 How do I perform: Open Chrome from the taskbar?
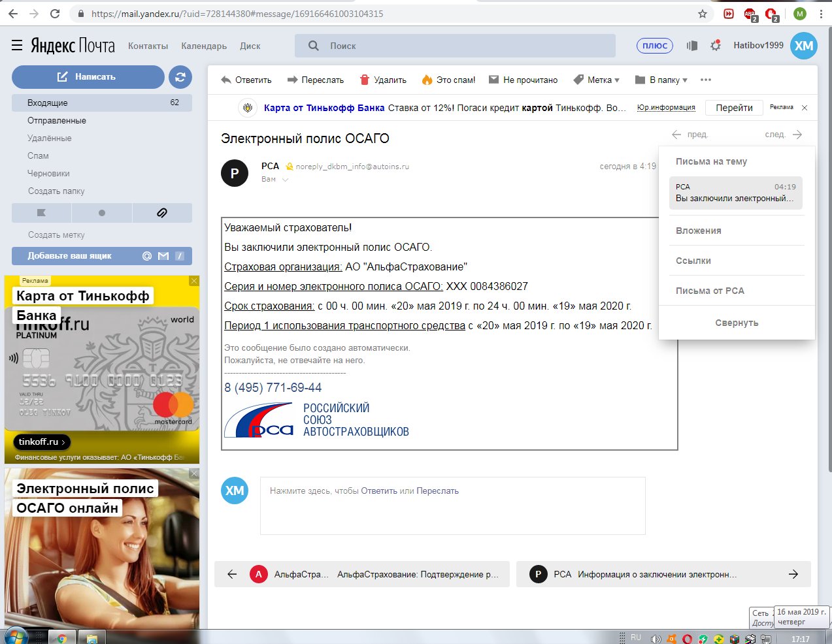(61, 637)
